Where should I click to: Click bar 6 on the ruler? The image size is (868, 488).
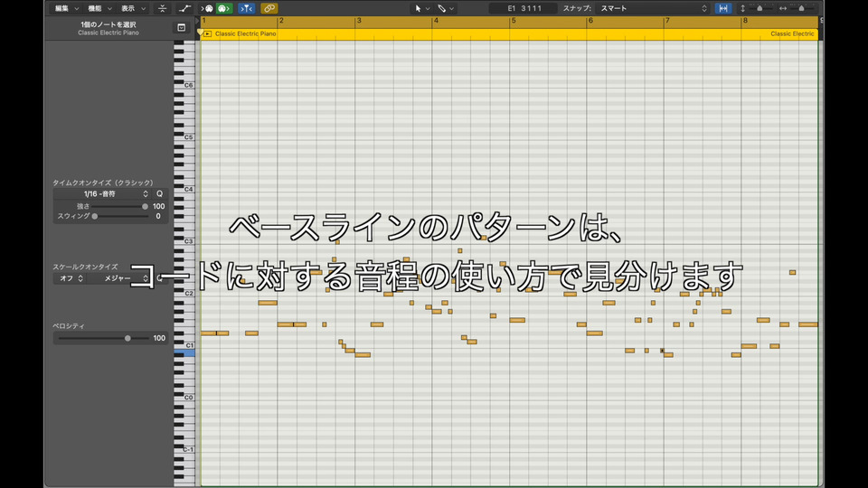click(x=590, y=21)
